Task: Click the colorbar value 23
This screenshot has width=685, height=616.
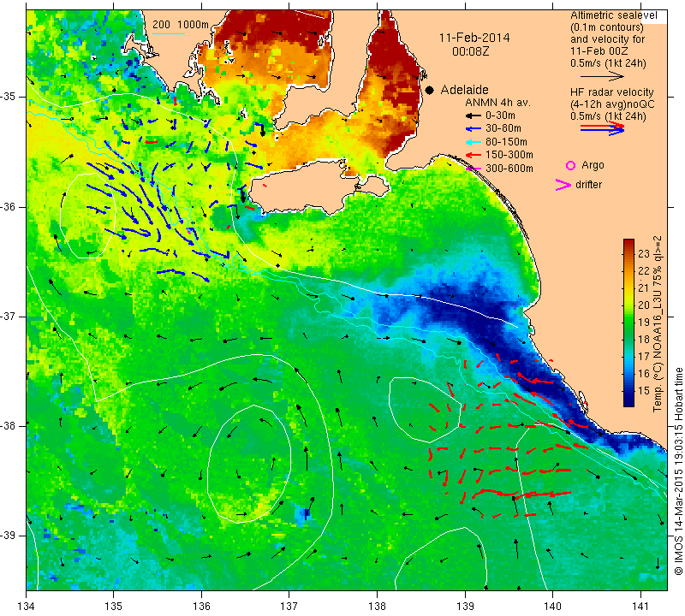Action: 644,254
